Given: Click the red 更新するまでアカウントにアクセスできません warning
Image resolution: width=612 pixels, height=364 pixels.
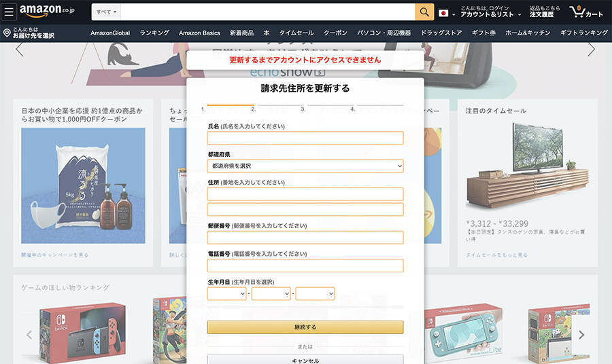Looking at the screenshot, I should tap(305, 60).
